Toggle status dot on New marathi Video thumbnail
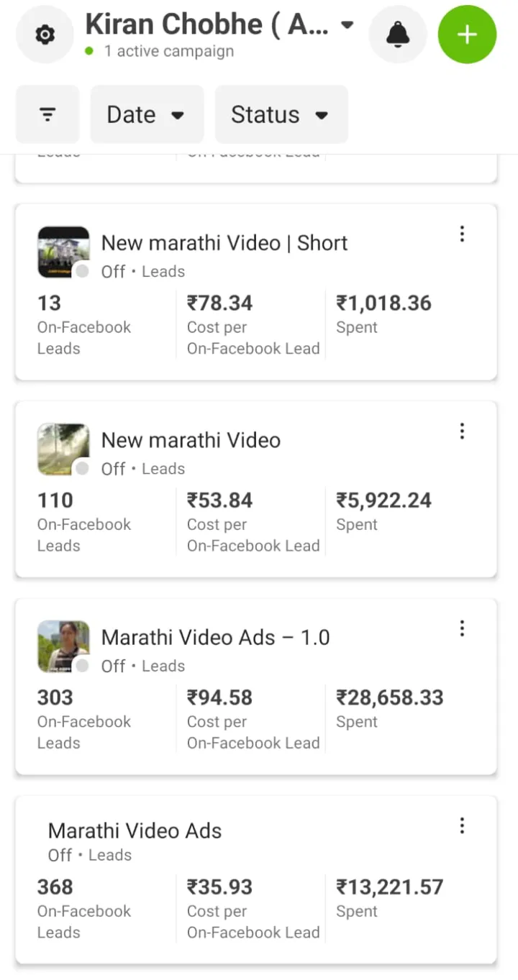 (x=83, y=469)
